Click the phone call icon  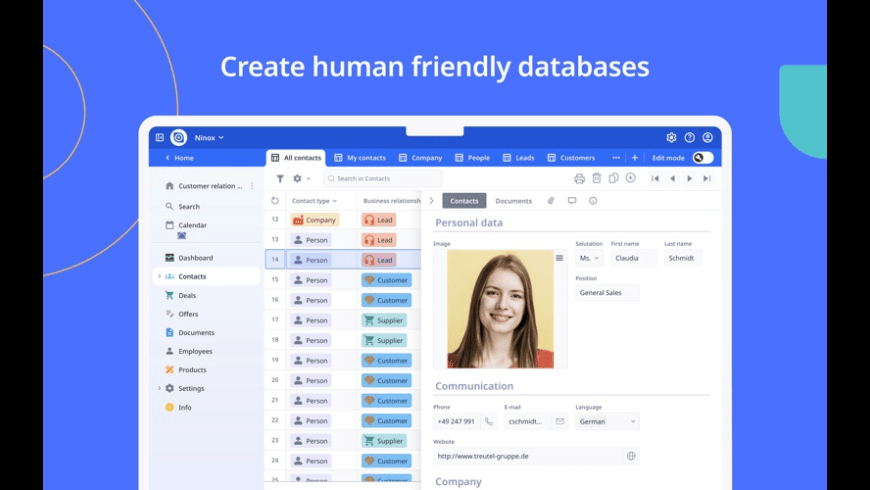pos(489,422)
